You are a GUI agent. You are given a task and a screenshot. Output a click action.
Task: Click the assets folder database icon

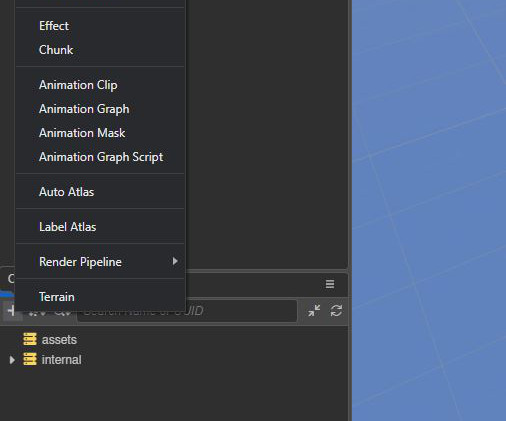click(30, 339)
